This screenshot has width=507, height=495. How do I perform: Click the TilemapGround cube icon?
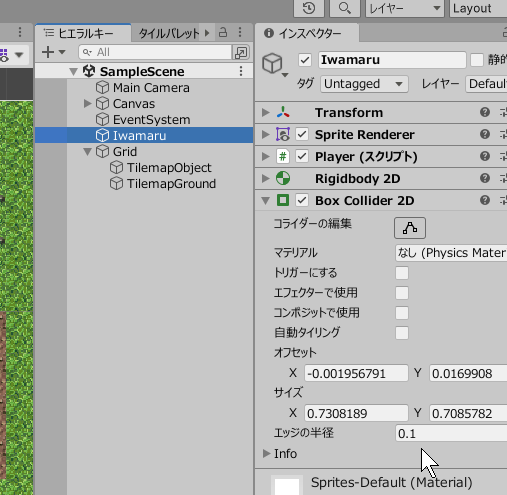click(116, 184)
